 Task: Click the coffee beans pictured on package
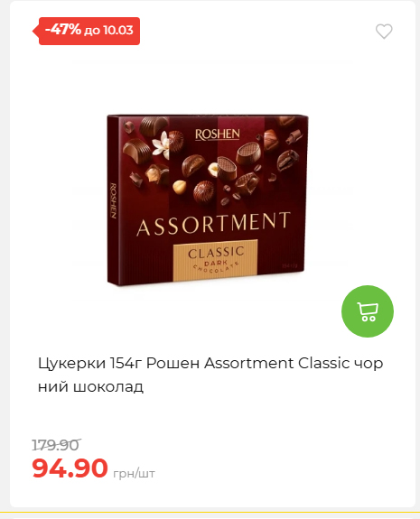click(231, 195)
